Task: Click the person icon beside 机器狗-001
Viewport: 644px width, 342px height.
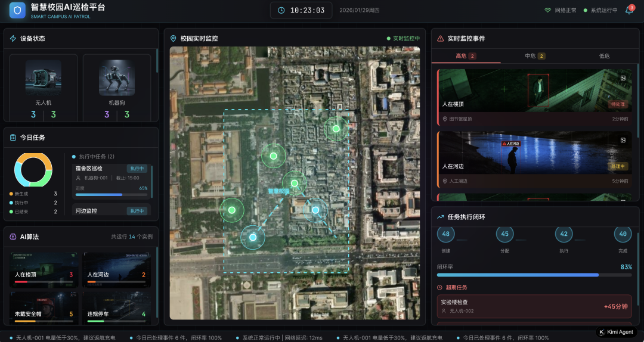Action: tap(78, 178)
